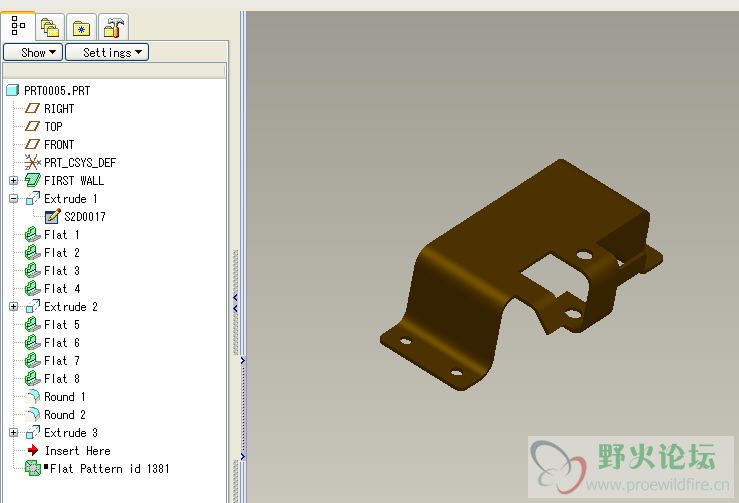Image resolution: width=739 pixels, height=503 pixels.
Task: Switch to the Folder Browser tab
Action: (x=49, y=27)
